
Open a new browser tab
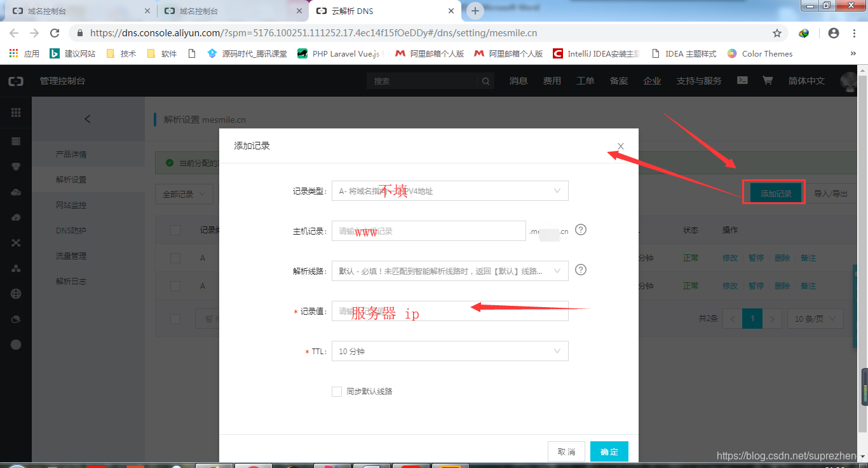[x=475, y=11]
